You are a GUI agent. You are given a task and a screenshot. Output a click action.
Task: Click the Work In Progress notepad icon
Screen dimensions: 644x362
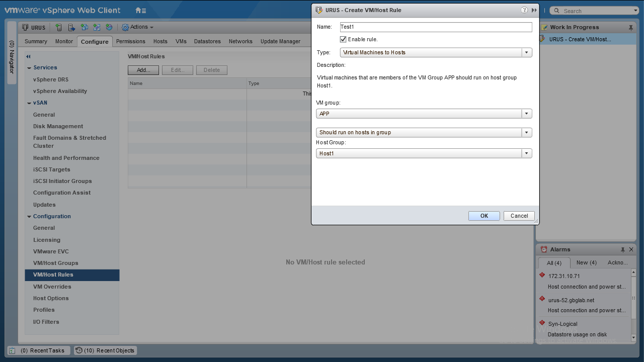(x=543, y=28)
